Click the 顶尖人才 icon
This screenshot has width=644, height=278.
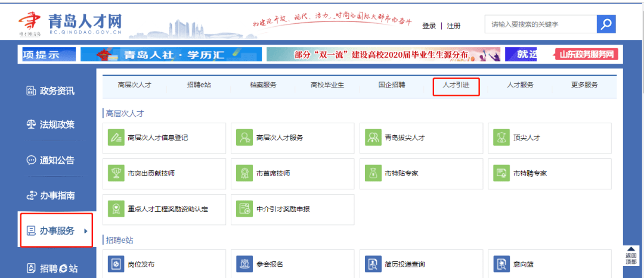click(x=501, y=138)
